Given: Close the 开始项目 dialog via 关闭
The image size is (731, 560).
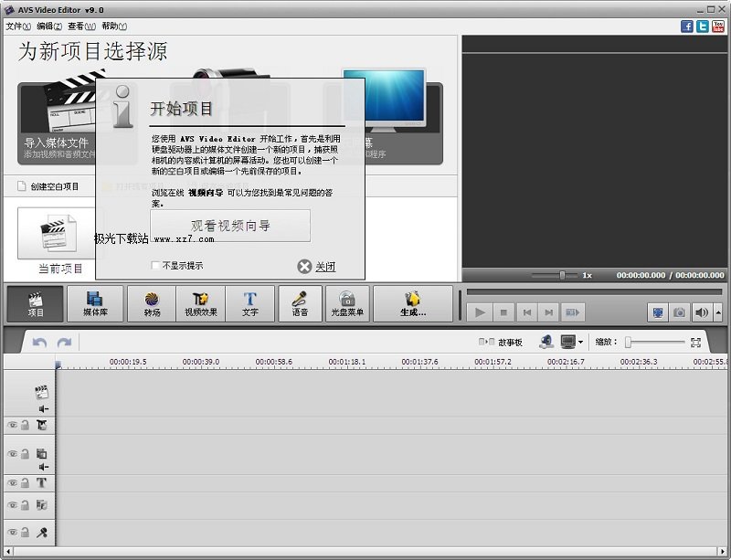Looking at the screenshot, I should pyautogui.click(x=325, y=267).
